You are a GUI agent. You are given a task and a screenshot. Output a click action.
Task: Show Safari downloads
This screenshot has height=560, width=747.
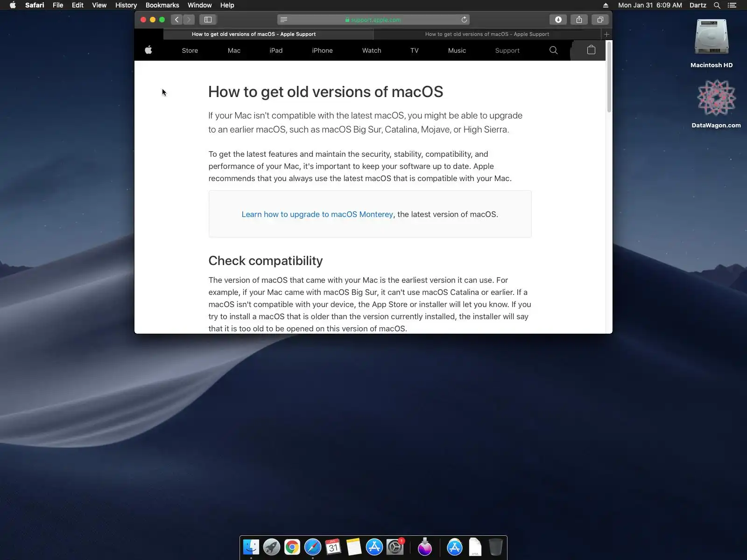click(558, 20)
